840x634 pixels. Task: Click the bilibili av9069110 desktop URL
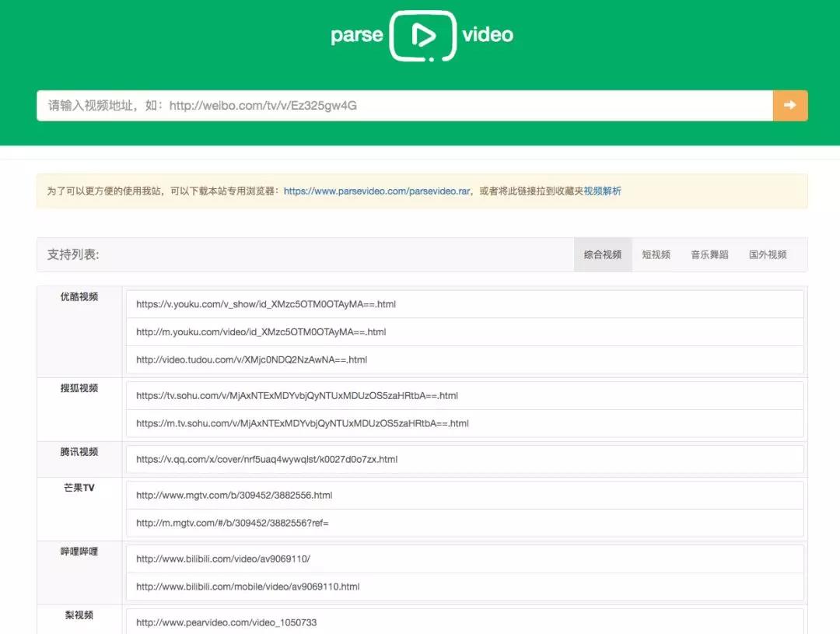[223, 559]
